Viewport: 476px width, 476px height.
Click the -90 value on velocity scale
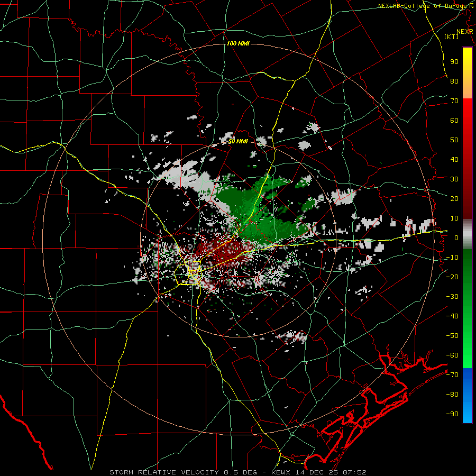(x=452, y=414)
